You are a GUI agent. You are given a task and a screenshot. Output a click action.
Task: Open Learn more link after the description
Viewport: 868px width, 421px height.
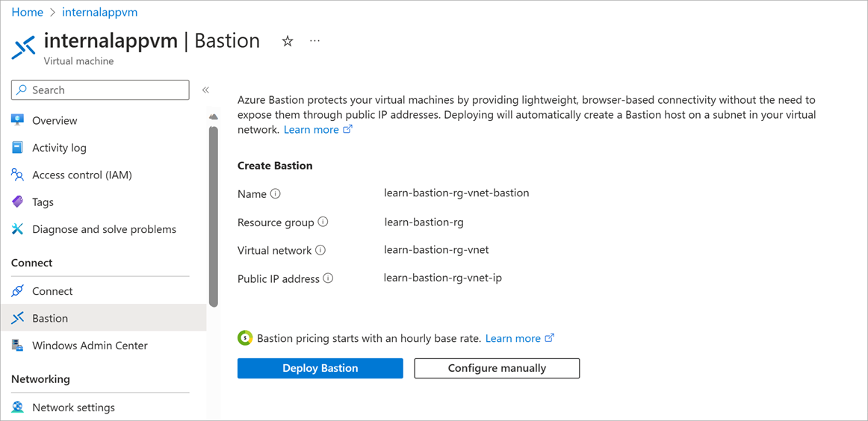pos(317,129)
